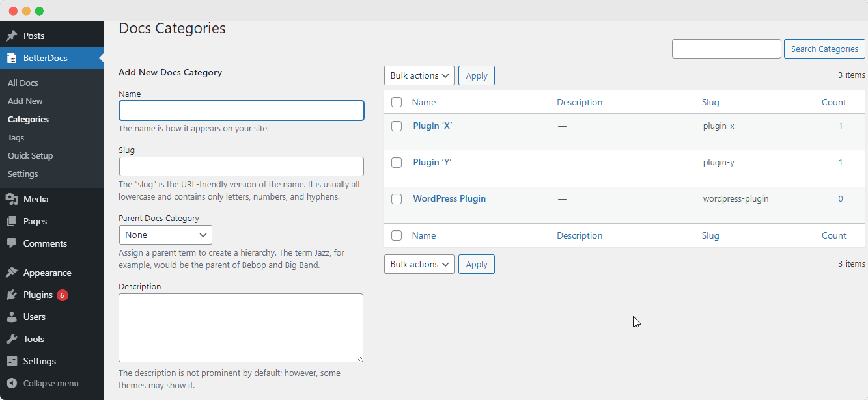868x400 pixels.
Task: Click the BetterDocs document icon
Action: [12, 58]
